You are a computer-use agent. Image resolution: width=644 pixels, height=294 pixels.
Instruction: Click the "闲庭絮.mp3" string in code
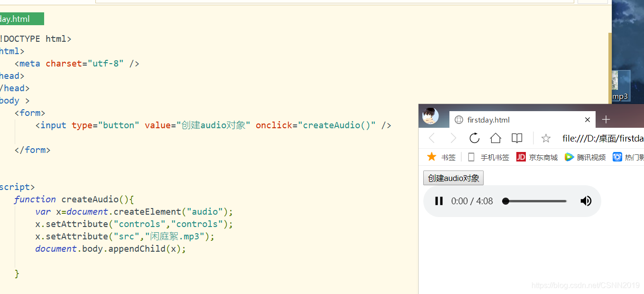coord(177,237)
